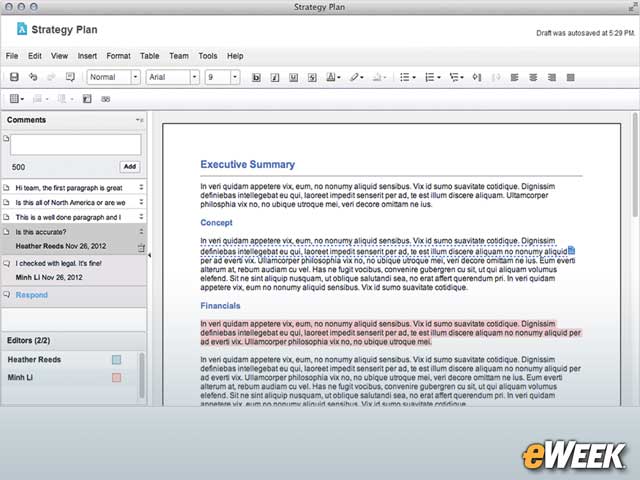Viewport: 640px width, 480px height.
Task: Open the Help menu
Action: [x=235, y=56]
